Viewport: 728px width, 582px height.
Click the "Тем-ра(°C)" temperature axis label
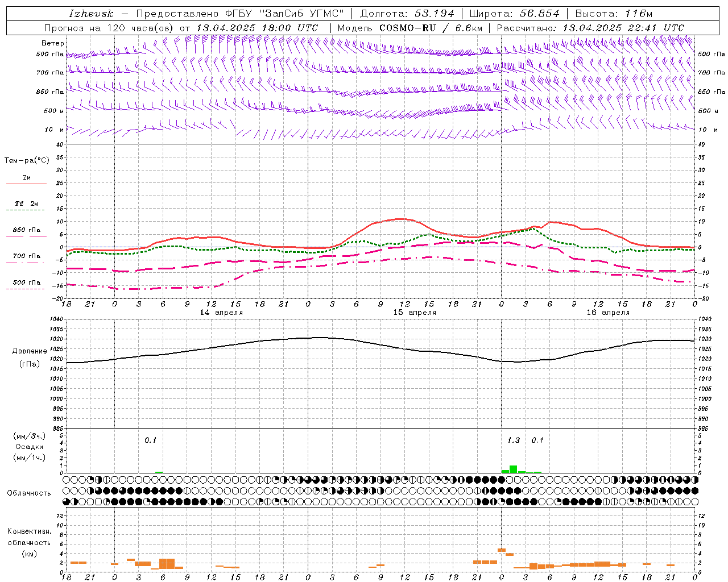[x=27, y=160]
